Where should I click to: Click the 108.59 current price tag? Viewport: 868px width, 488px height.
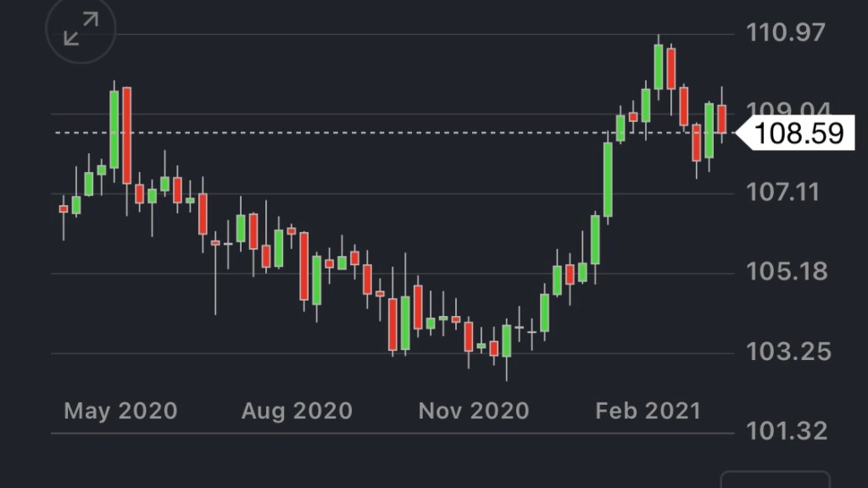pos(798,134)
